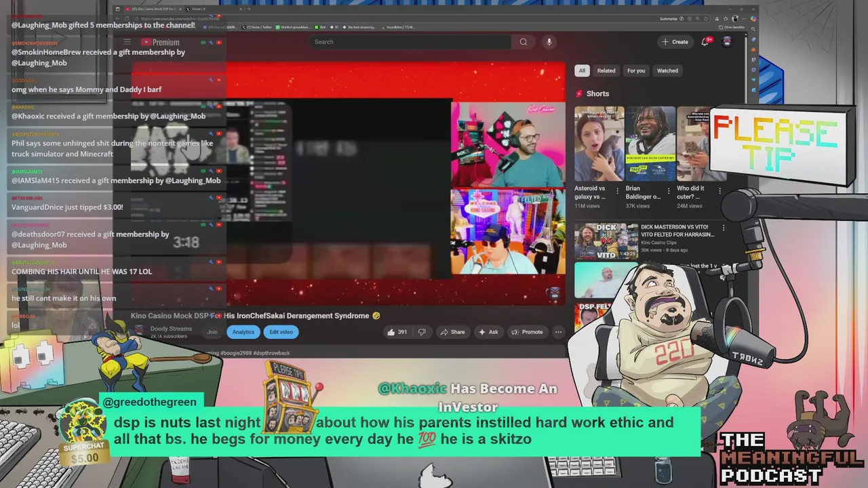Play the Asteroid vs galaxy short thumbnail
The width and height of the screenshot is (868, 488).
(x=599, y=143)
